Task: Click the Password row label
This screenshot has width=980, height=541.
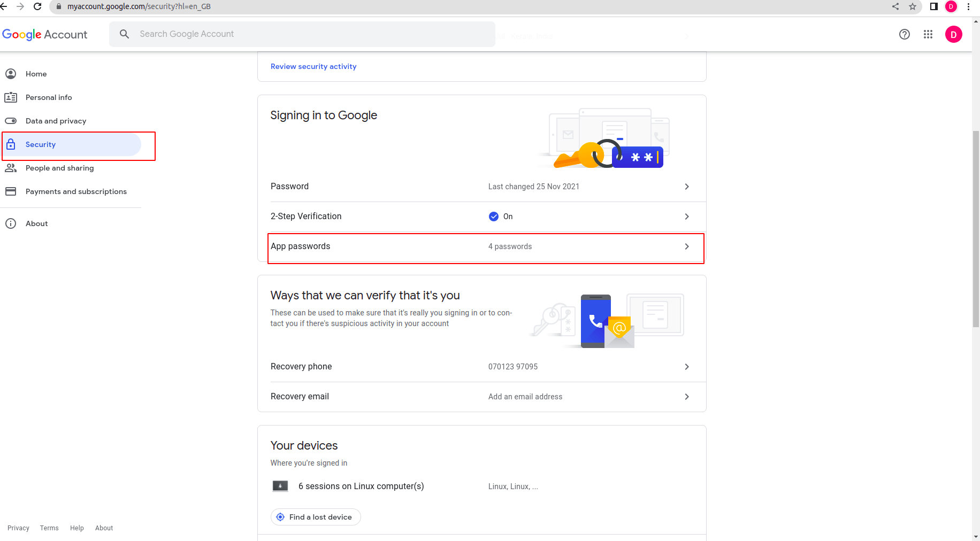Action: click(289, 187)
